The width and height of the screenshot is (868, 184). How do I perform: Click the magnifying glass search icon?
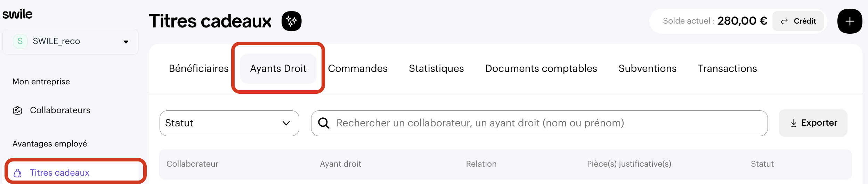point(324,123)
